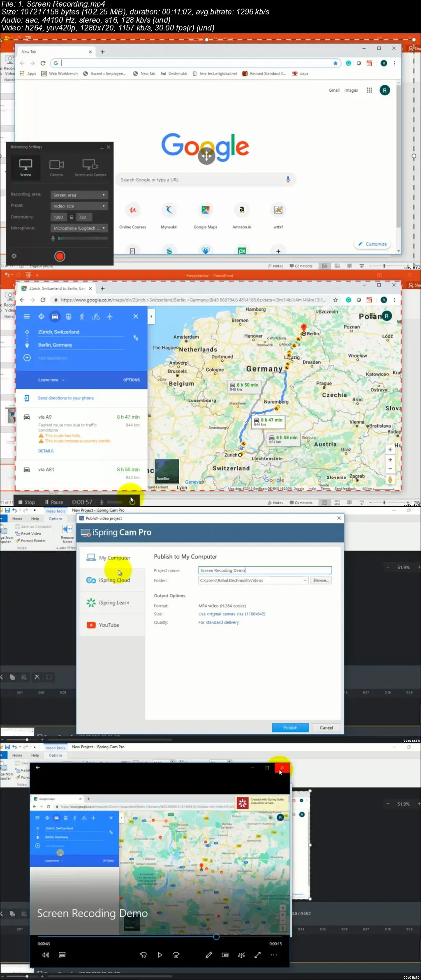The image size is (421, 980).
Task: Select best travel modes diamond icon in Maps
Action: click(x=41, y=317)
